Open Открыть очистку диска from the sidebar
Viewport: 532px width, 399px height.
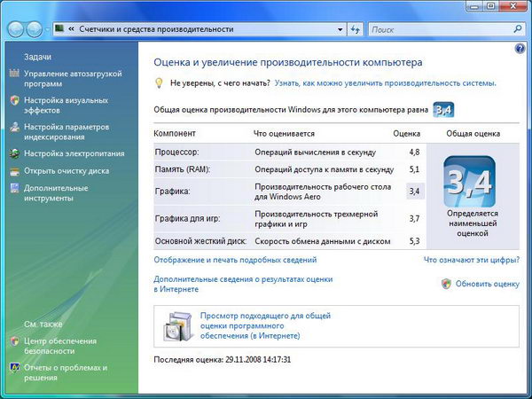67,170
